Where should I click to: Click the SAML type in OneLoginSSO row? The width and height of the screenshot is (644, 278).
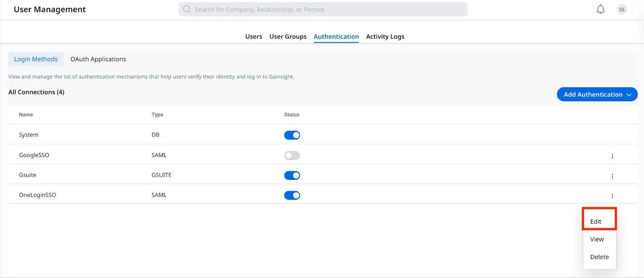(159, 195)
